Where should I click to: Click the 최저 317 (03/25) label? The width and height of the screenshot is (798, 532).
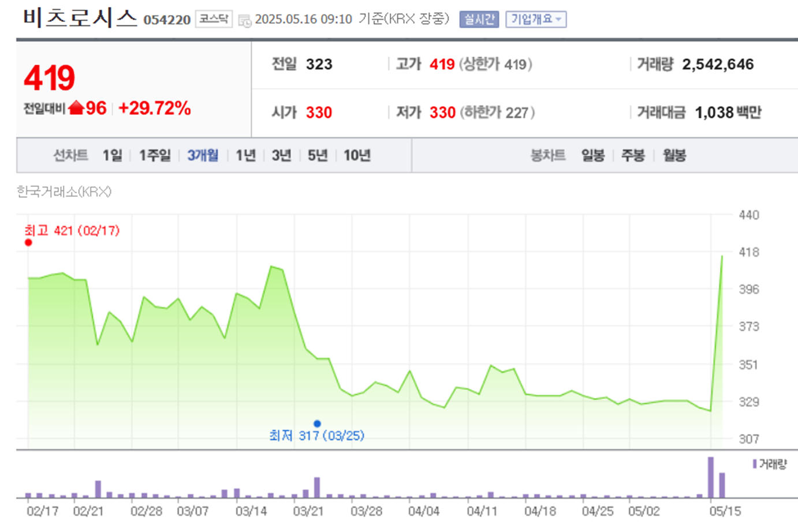pyautogui.click(x=317, y=436)
